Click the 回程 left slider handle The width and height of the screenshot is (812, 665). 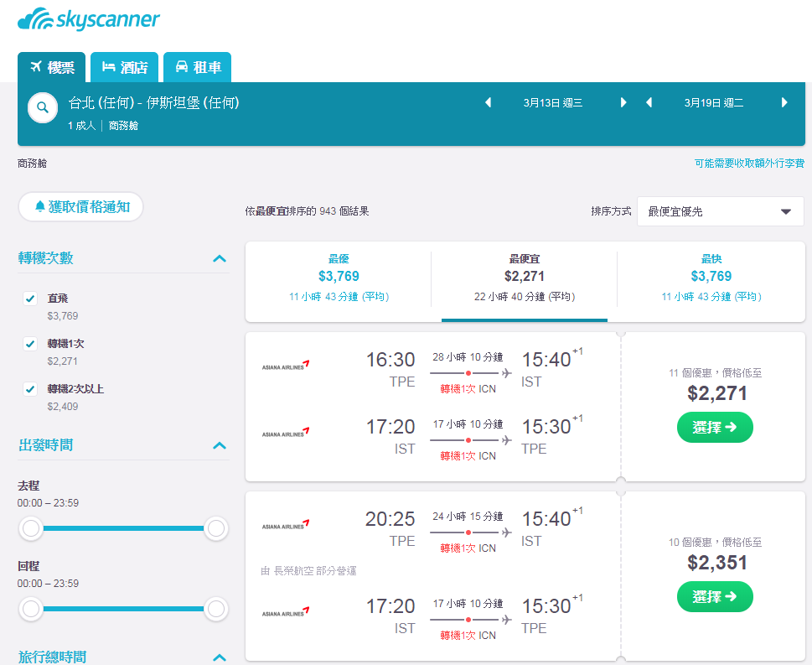pos(31,609)
